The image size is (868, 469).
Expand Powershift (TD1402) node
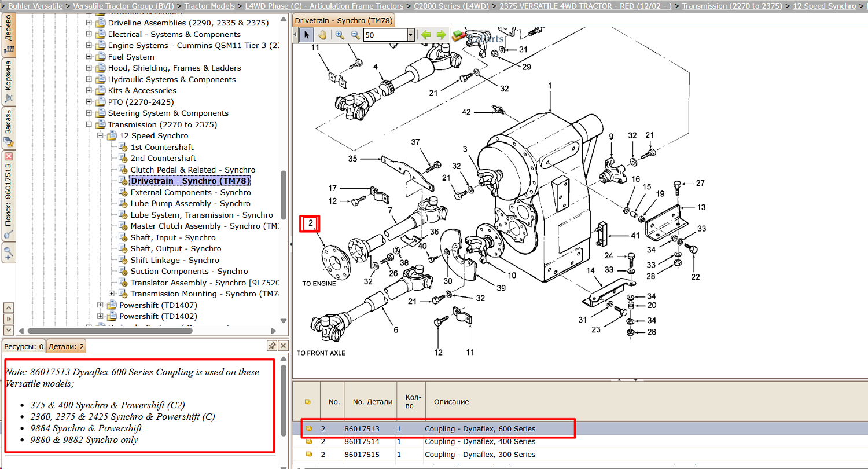point(100,316)
